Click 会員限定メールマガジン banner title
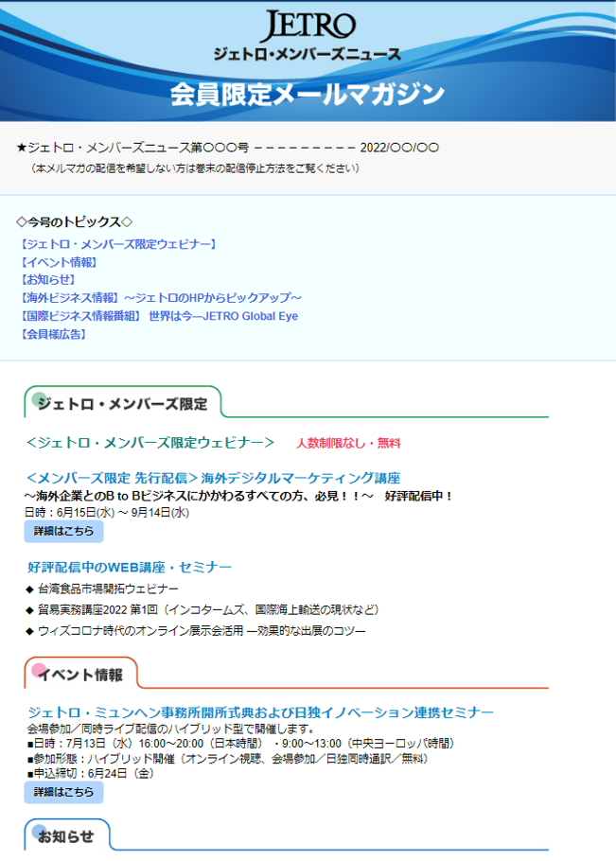The width and height of the screenshot is (616, 861). [x=308, y=94]
